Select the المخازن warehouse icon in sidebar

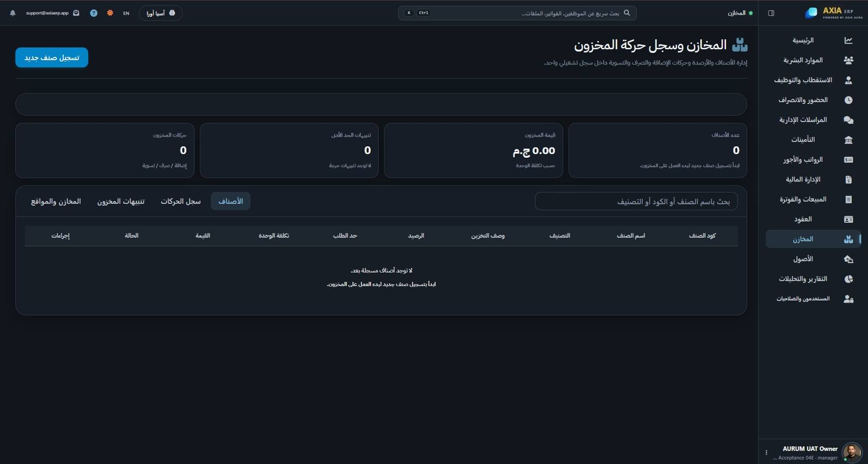(x=848, y=239)
